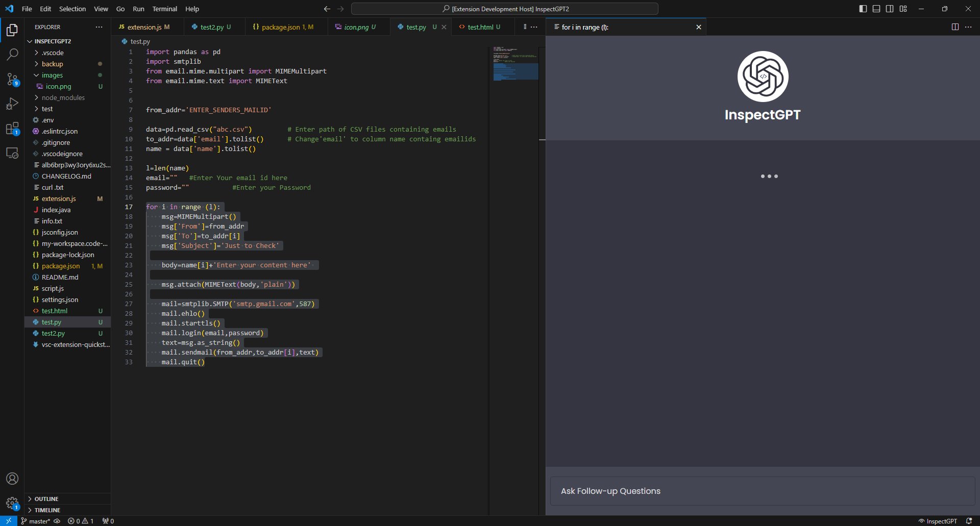Click the InspectGPT logo

tap(763, 77)
